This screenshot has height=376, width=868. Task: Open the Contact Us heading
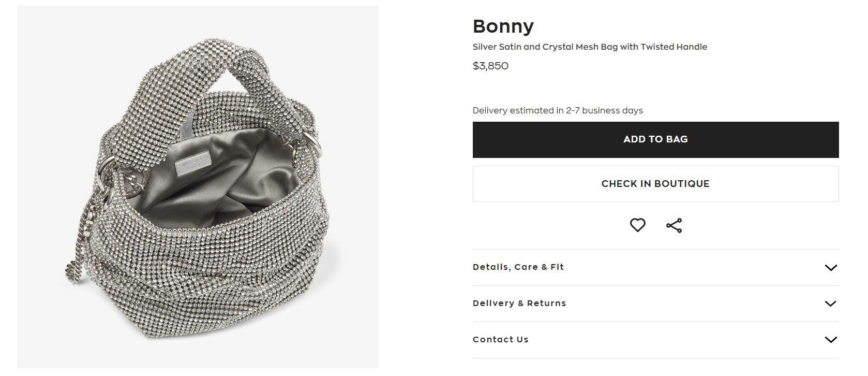pyautogui.click(x=501, y=340)
